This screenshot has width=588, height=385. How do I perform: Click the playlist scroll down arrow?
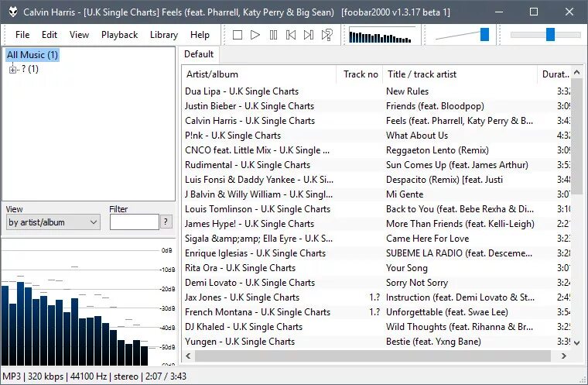click(576, 343)
